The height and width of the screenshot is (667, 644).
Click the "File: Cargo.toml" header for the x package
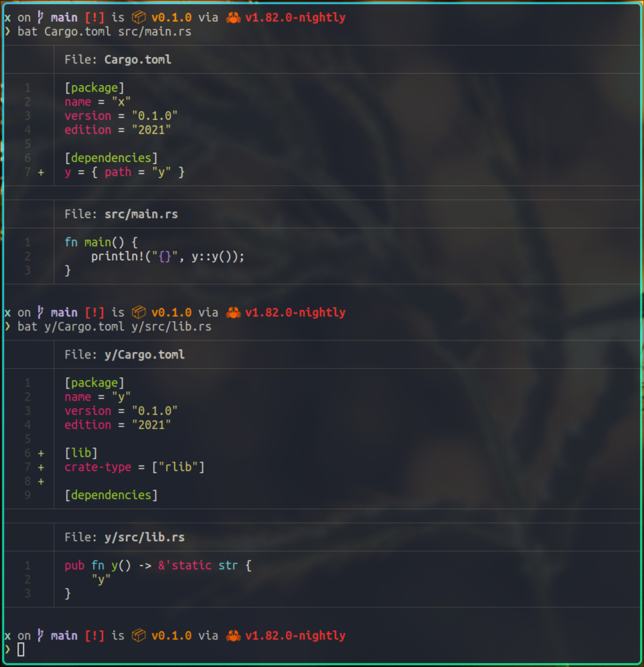118,60
